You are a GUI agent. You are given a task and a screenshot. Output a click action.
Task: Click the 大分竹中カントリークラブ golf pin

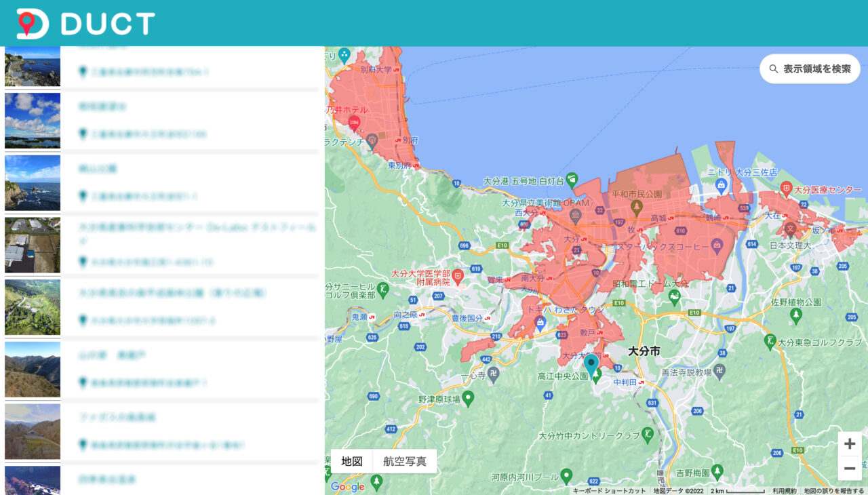(648, 434)
